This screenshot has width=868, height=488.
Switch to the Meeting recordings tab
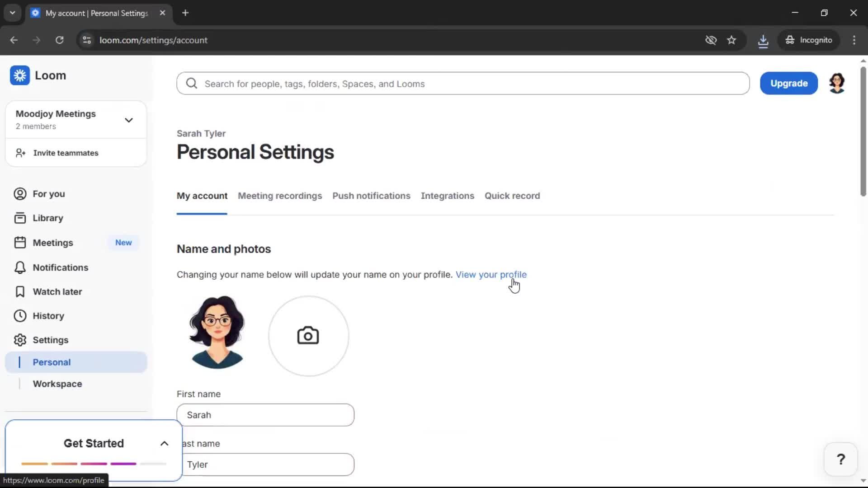coord(280,196)
